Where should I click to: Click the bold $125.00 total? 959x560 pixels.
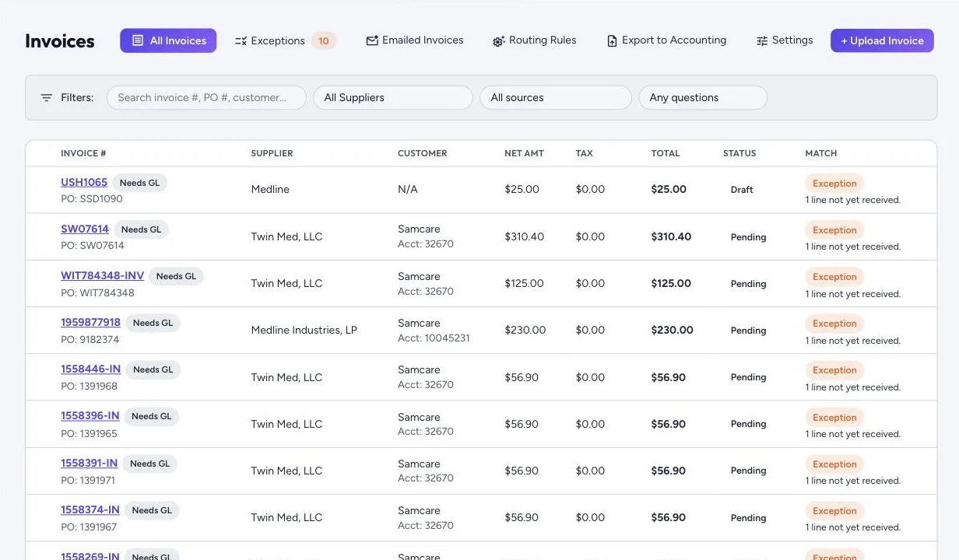[671, 283]
